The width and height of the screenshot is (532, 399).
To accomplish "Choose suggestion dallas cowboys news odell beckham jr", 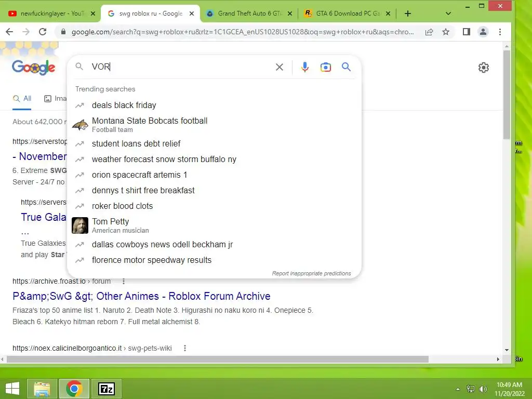I will coord(214,244).
